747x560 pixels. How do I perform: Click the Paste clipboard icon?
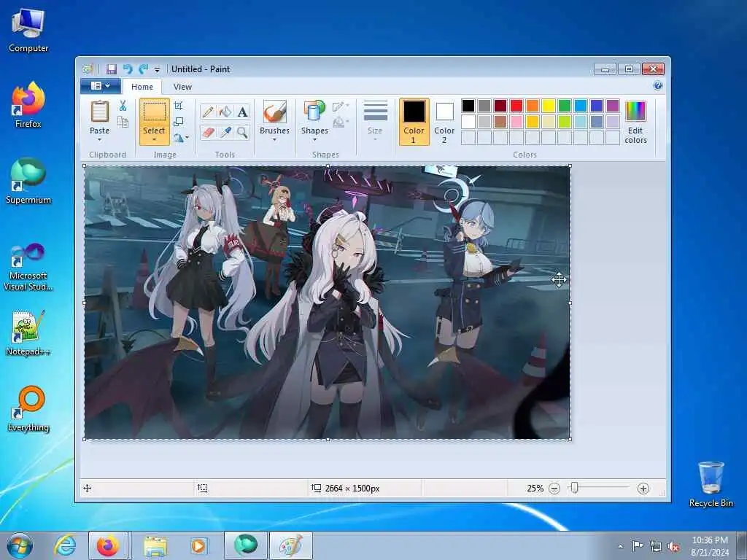tap(99, 112)
